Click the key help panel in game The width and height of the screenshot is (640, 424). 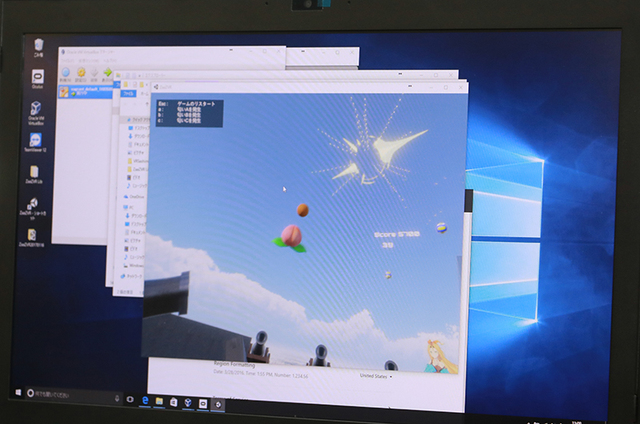click(189, 113)
